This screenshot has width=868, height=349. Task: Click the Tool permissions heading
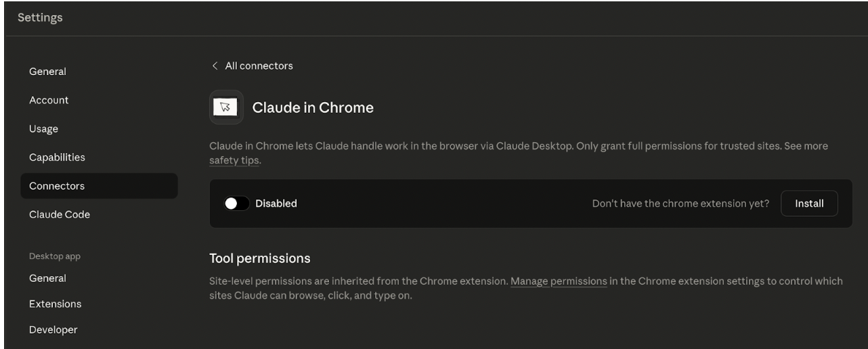coord(260,258)
